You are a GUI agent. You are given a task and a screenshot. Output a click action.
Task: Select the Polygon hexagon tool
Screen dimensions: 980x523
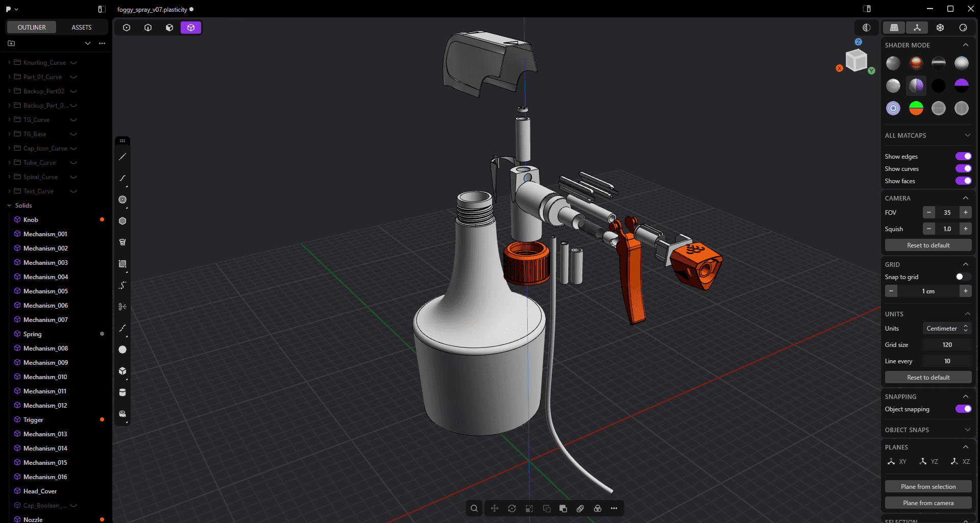point(122,221)
